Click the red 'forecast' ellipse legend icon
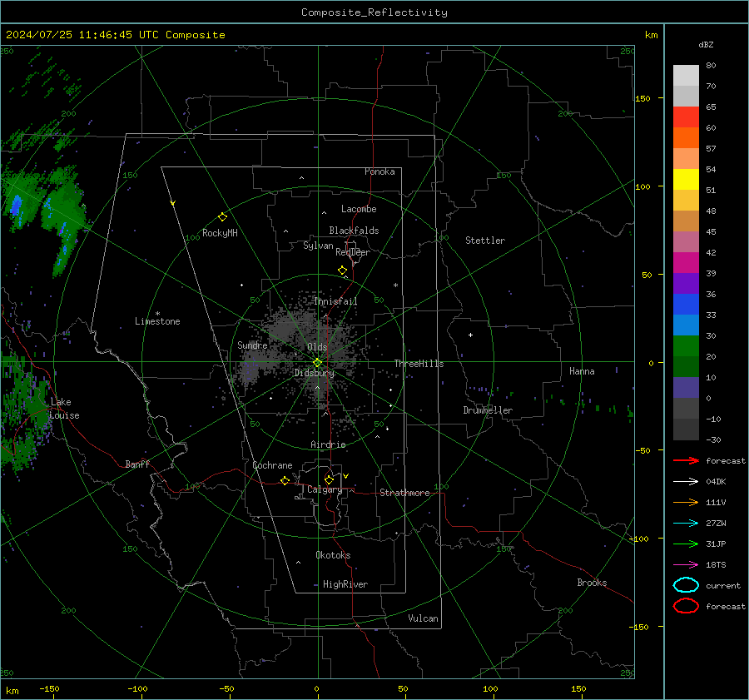The image size is (749, 700). click(686, 606)
